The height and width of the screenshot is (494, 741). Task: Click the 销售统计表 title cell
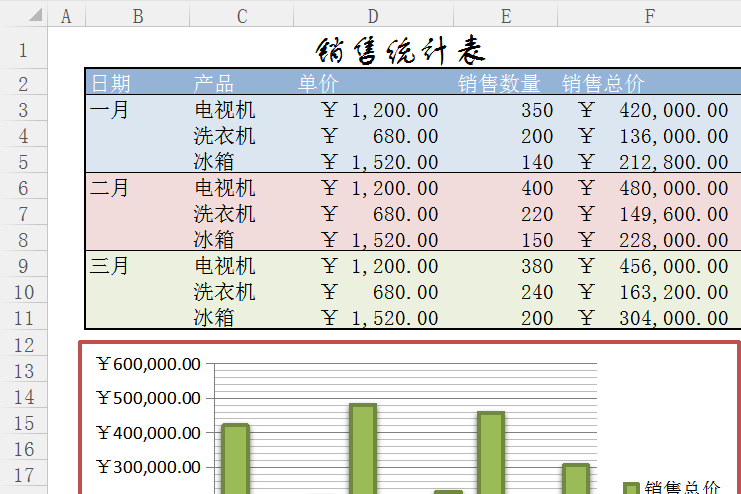(401, 50)
